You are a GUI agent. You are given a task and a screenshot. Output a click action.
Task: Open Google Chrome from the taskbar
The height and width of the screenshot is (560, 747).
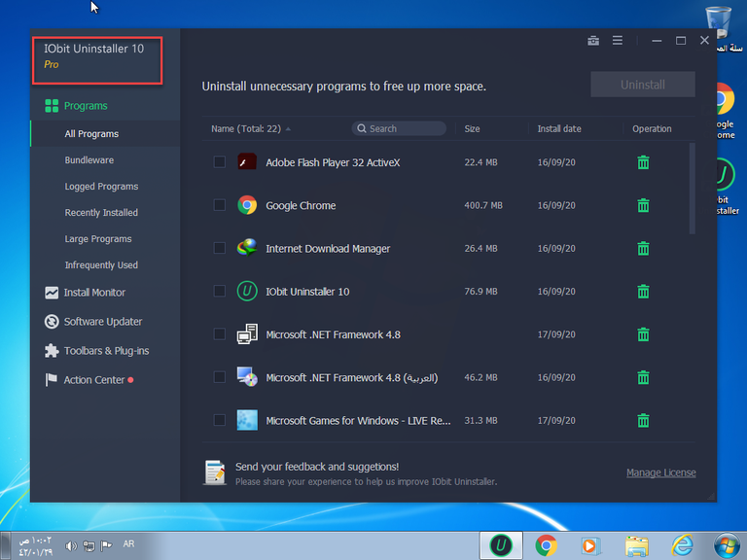click(546, 545)
